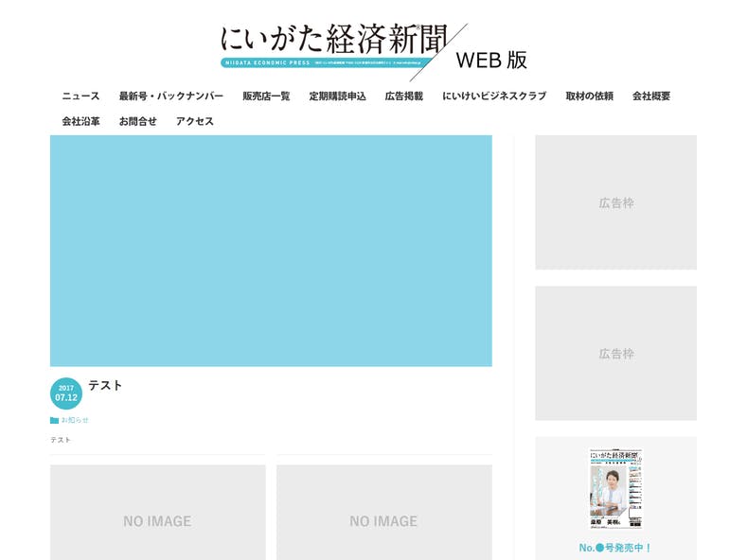Go to お問合せ contact page
Image resolution: width=747 pixels, height=560 pixels.
pyautogui.click(x=137, y=121)
